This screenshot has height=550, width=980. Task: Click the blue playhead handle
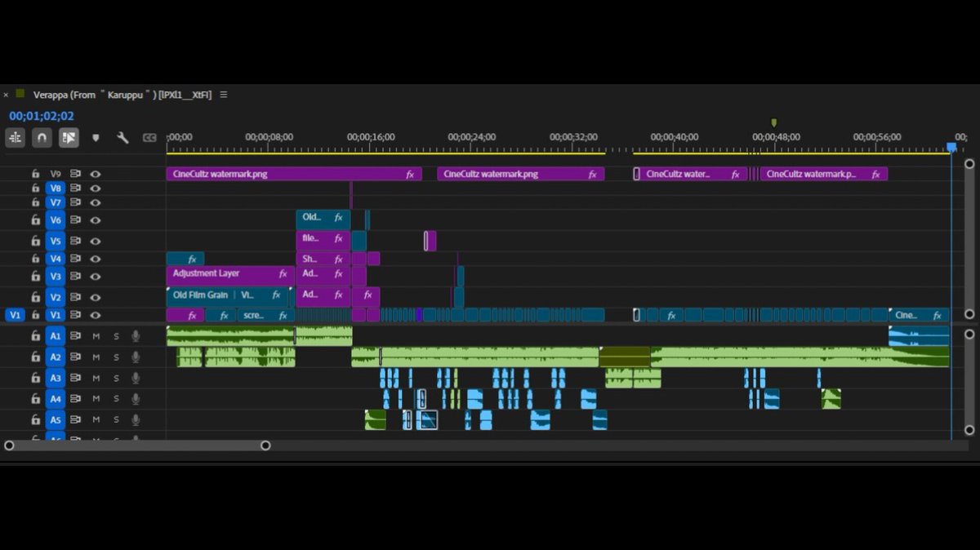tap(951, 147)
